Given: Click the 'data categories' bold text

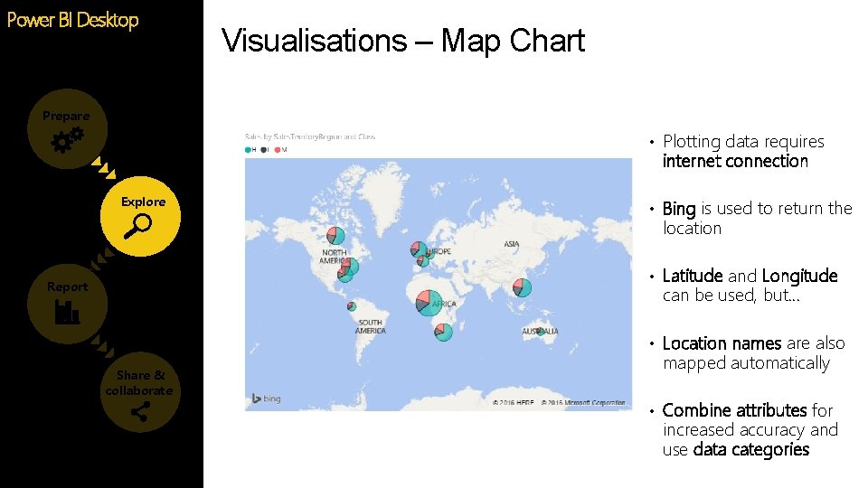Looking at the screenshot, I should click(x=750, y=449).
